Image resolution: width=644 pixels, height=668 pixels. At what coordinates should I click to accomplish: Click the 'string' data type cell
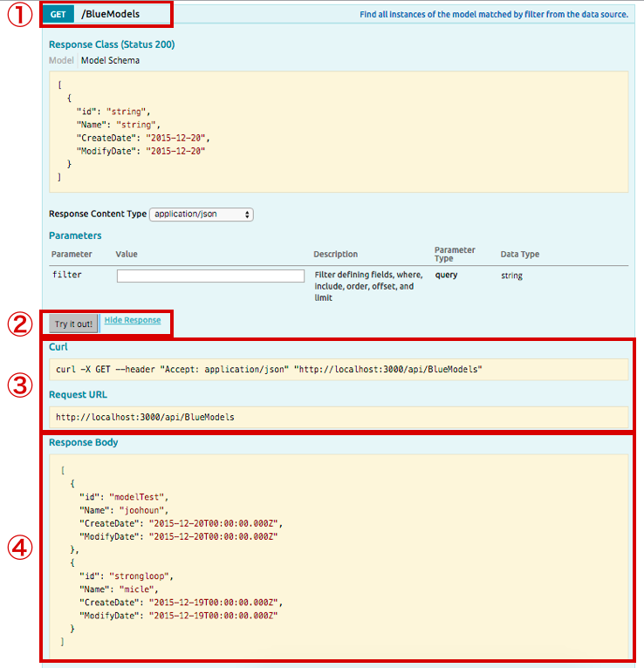(511, 276)
